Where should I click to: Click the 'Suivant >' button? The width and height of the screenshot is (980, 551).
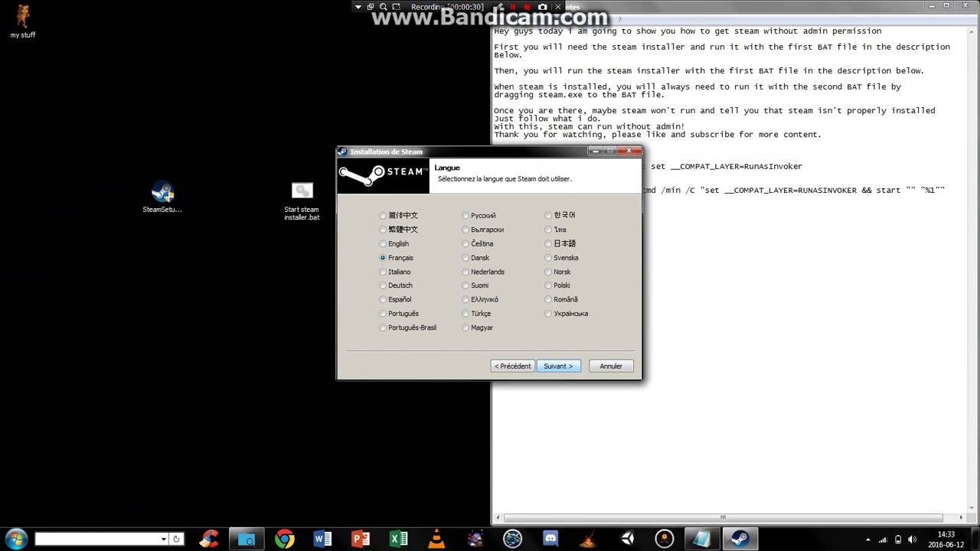pyautogui.click(x=559, y=367)
